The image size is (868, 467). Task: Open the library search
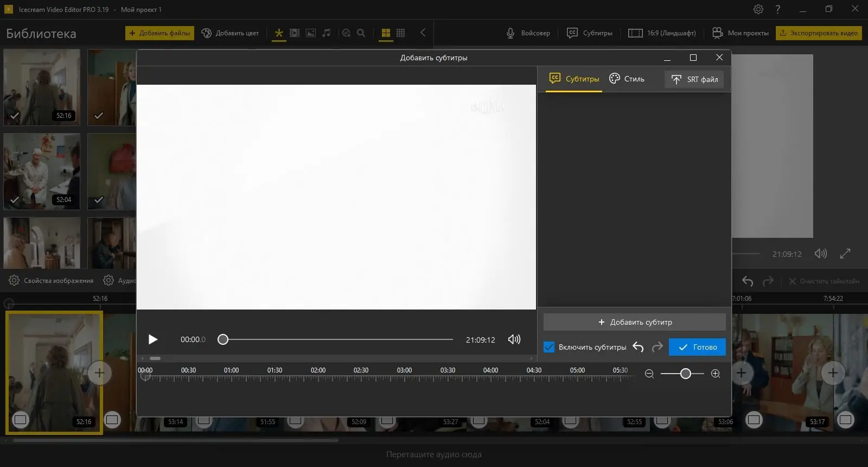tap(361, 33)
